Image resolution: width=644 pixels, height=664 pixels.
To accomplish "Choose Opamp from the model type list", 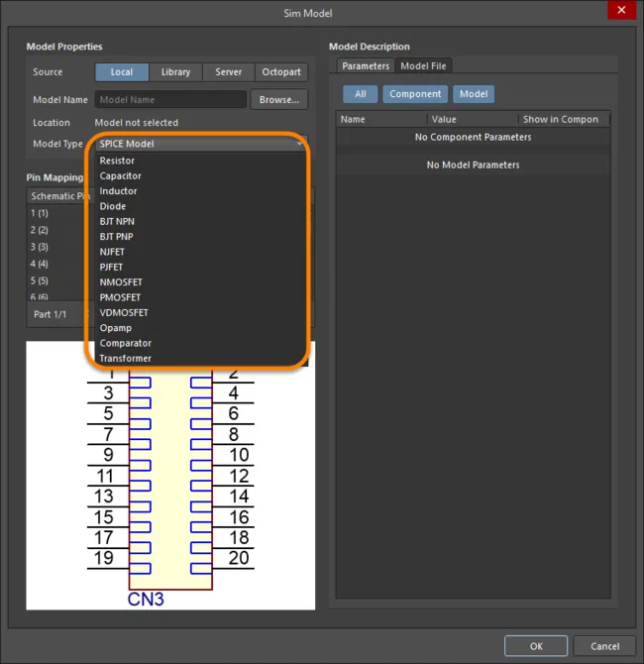I will (201, 328).
